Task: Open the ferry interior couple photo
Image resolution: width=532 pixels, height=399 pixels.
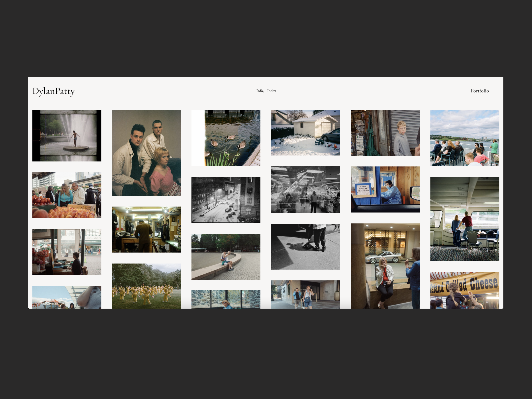Action: [x=464, y=219]
